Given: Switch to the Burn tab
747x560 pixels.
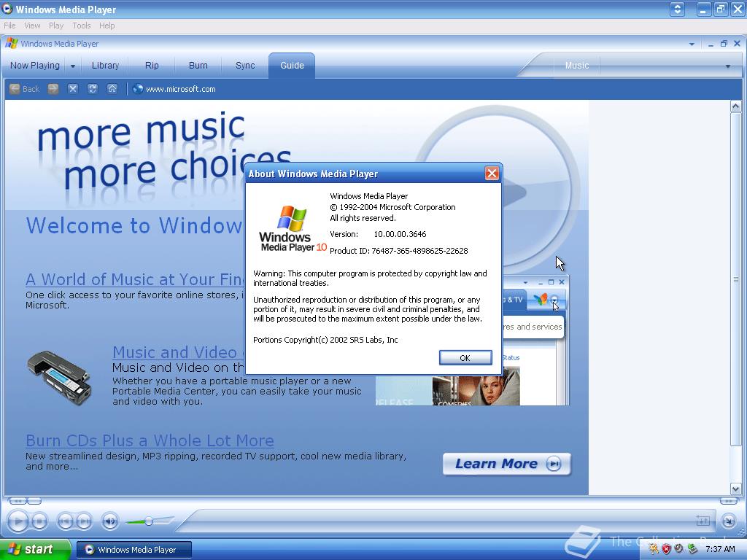Looking at the screenshot, I should click(198, 66).
